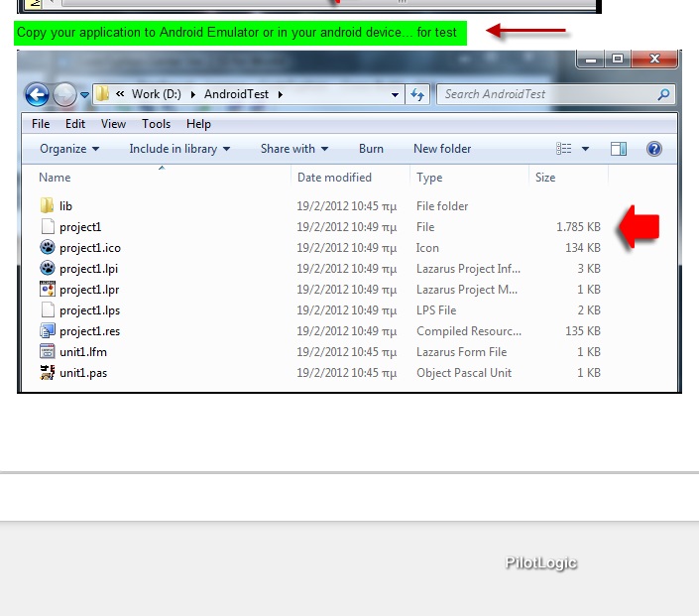Viewport: 699px width, 616px height.
Task: Click the file name unit1.pas
Action: point(83,373)
